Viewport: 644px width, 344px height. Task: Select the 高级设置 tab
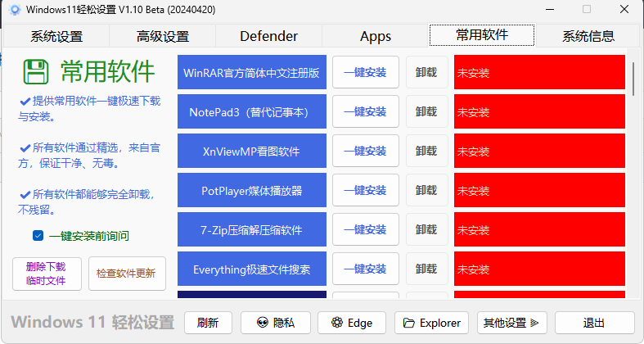click(x=162, y=36)
